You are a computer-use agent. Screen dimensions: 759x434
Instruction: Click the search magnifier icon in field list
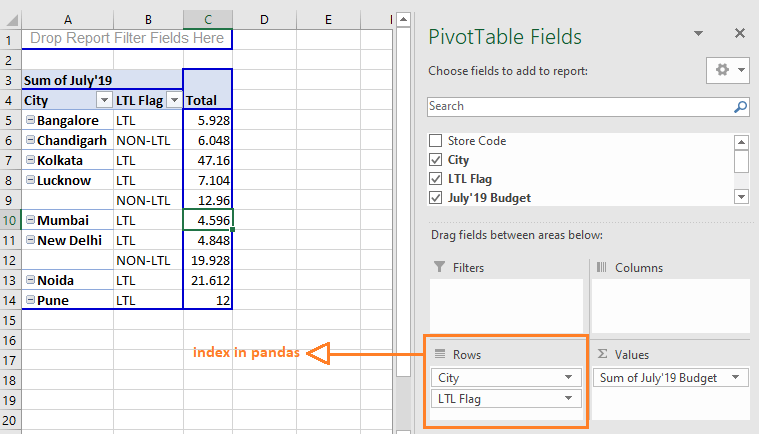(741, 106)
